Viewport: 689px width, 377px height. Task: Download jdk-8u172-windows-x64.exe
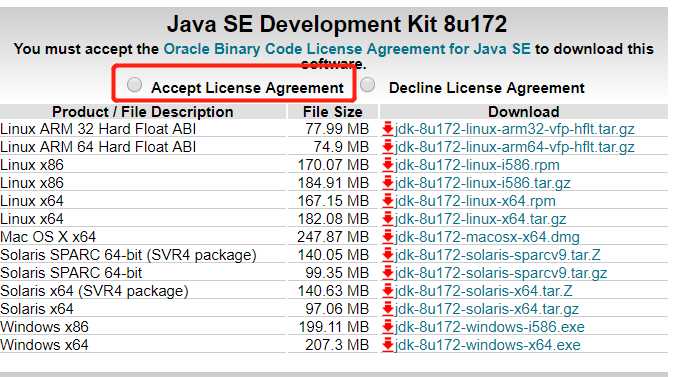click(x=487, y=345)
